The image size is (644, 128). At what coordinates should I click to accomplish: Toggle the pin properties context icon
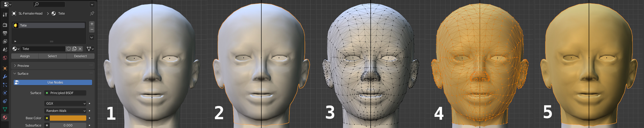click(x=92, y=13)
